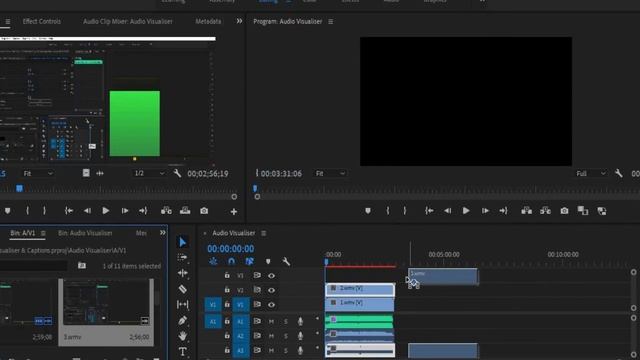Select the Slip tool
The height and width of the screenshot is (360, 640).
point(182,304)
